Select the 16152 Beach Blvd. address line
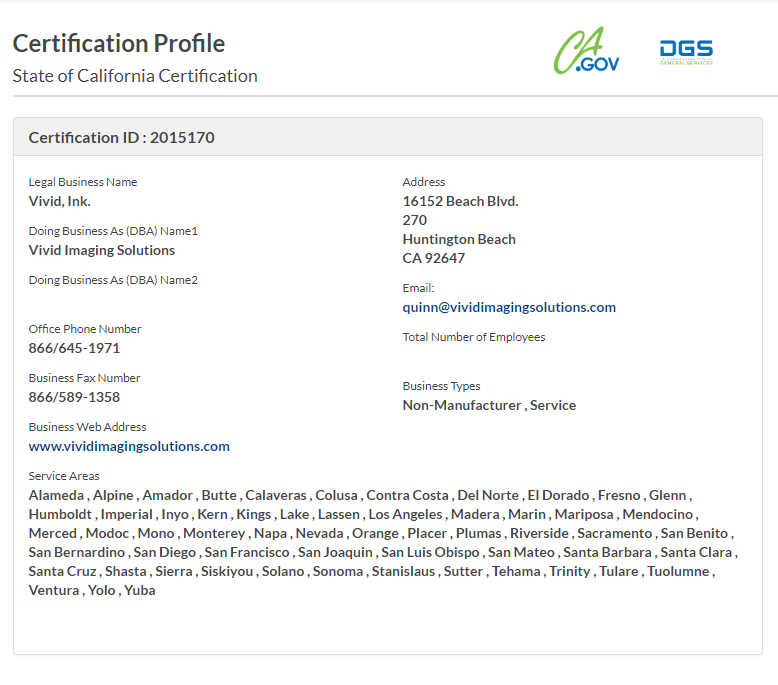778x685 pixels. tap(460, 201)
